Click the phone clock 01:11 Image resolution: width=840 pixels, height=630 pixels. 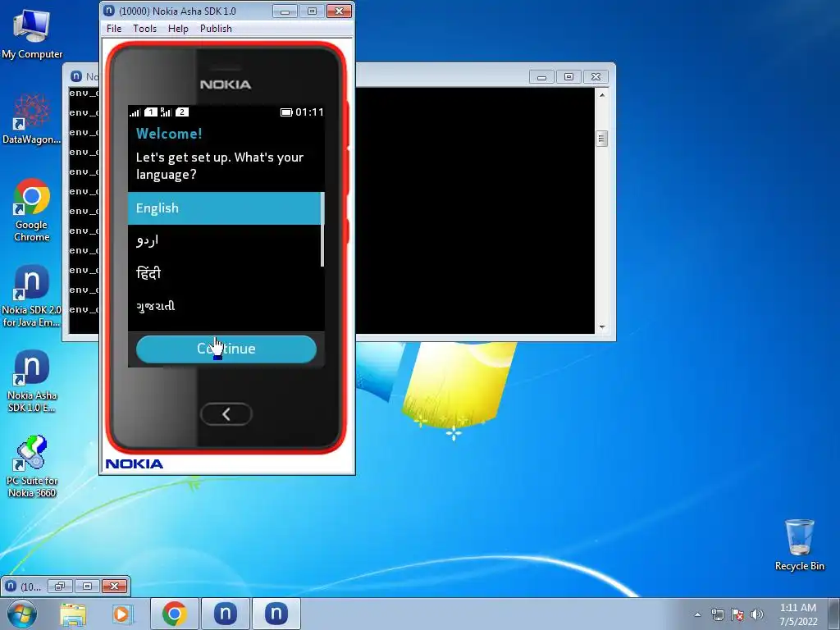[x=309, y=112]
